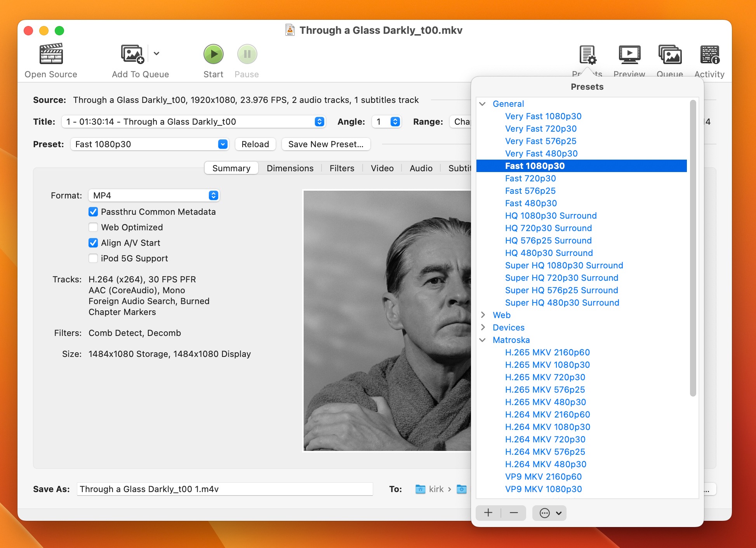This screenshot has height=548, width=756.
Task: Choose the HQ 1080p30 Surround preset
Action: pyautogui.click(x=551, y=216)
